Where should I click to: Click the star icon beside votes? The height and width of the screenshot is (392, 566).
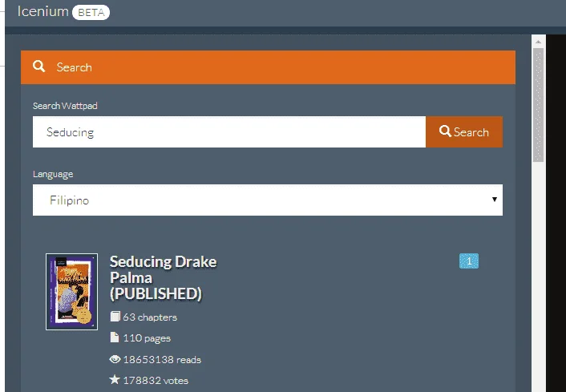click(x=115, y=380)
